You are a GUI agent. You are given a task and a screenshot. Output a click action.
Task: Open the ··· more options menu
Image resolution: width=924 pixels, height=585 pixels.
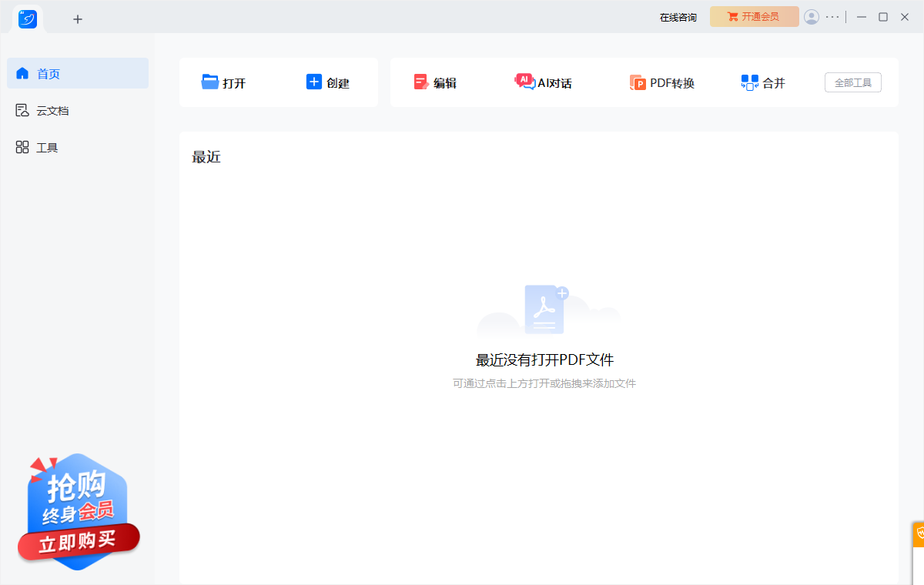click(x=832, y=16)
